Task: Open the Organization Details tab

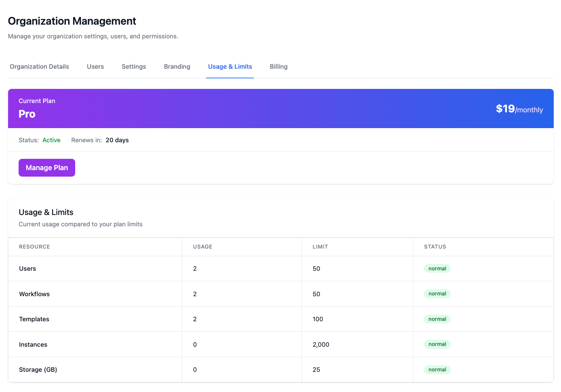Action: pyautogui.click(x=39, y=67)
